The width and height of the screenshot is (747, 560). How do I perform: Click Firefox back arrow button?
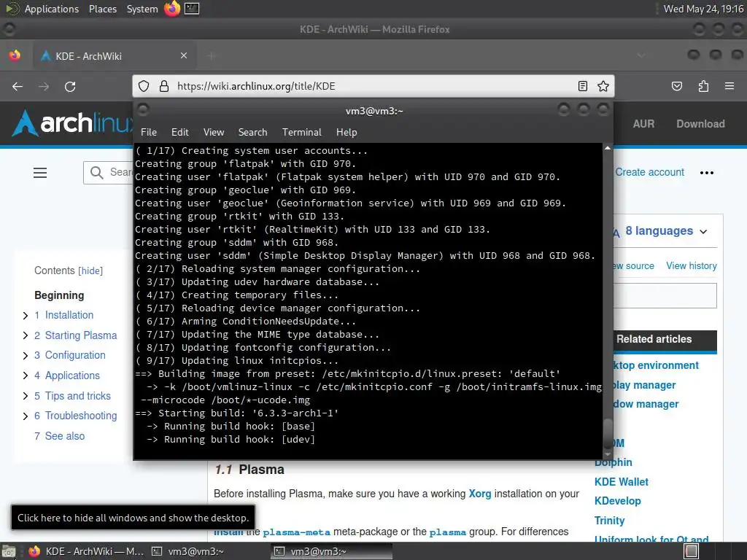(x=18, y=86)
